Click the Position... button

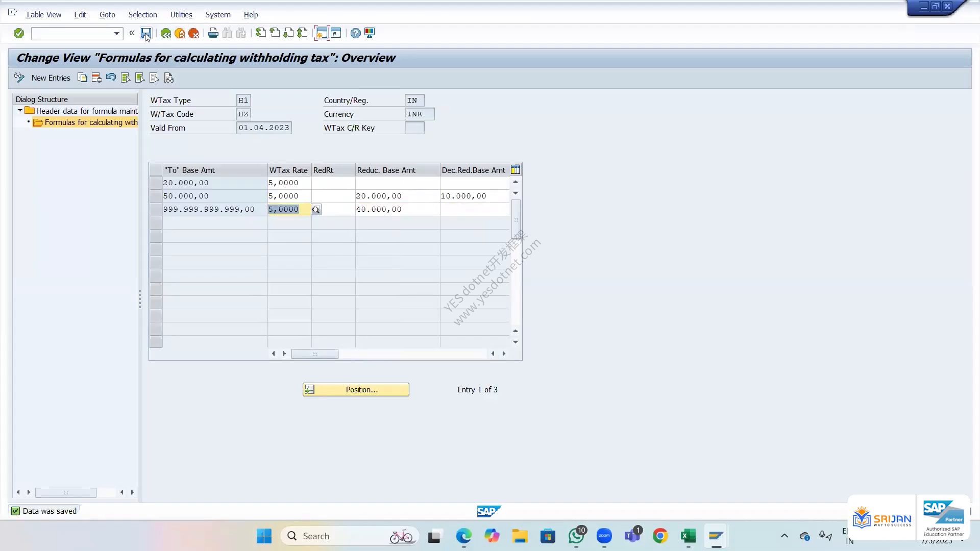tap(356, 390)
